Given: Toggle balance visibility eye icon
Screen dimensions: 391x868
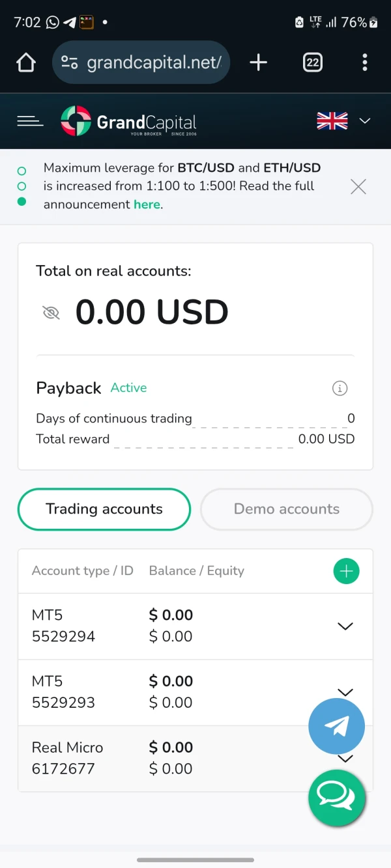Looking at the screenshot, I should click(x=51, y=313).
